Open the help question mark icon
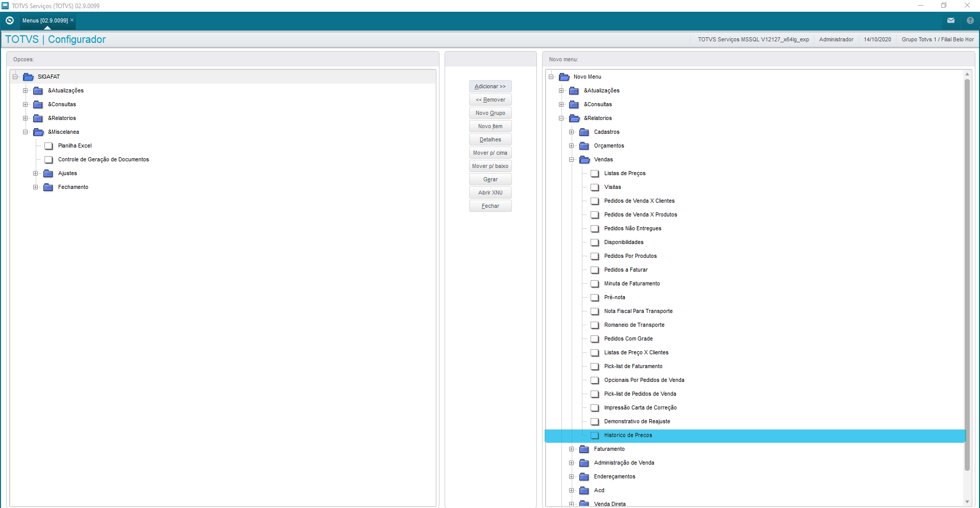Screen dimensions: 980x508 pyautogui.click(x=970, y=20)
